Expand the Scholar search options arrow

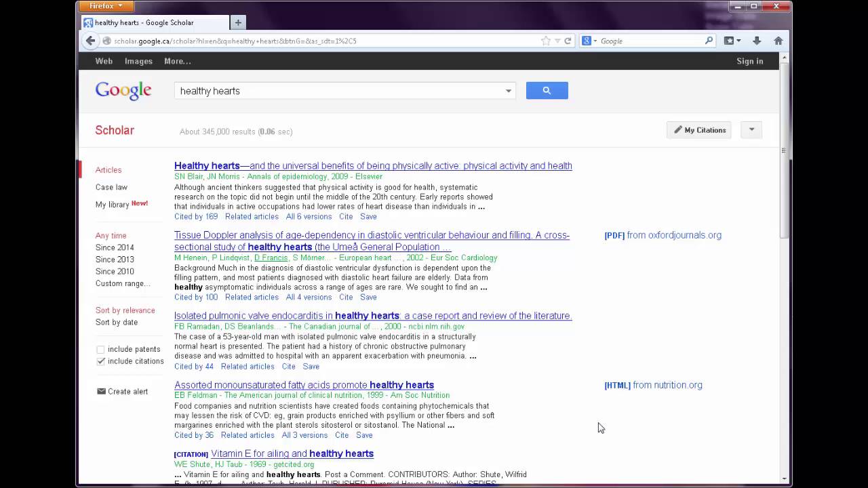(x=508, y=91)
